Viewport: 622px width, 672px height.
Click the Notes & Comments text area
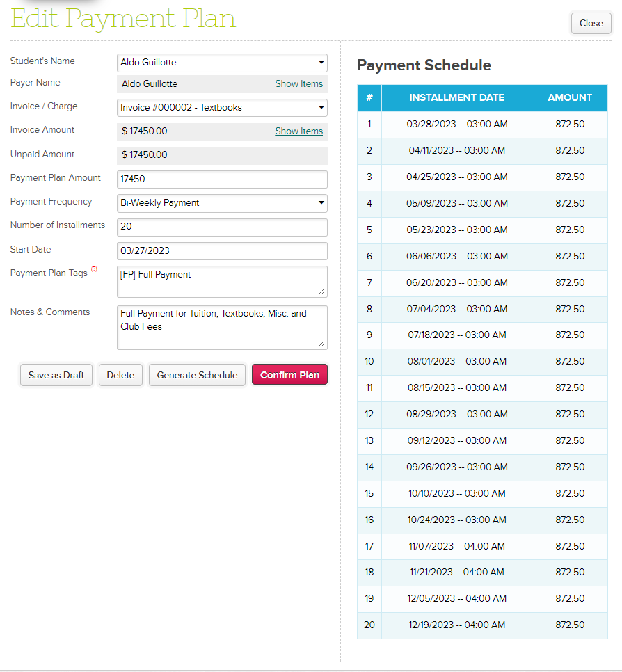pos(222,327)
